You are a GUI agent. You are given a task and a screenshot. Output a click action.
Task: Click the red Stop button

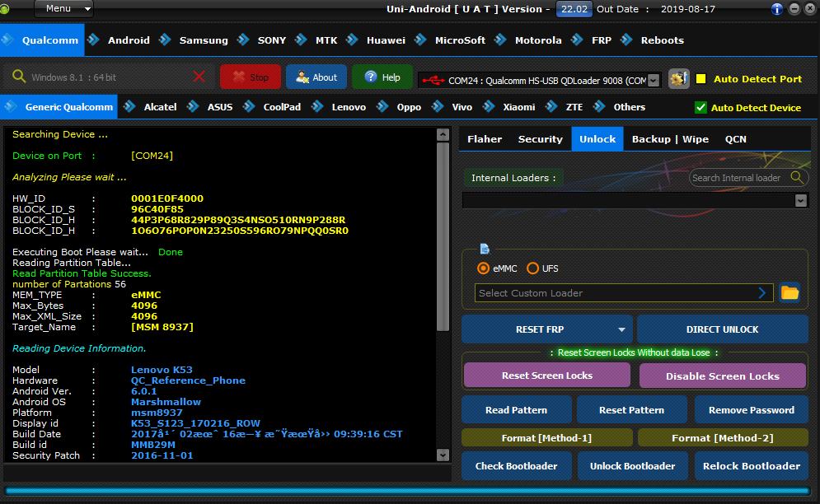coord(251,77)
